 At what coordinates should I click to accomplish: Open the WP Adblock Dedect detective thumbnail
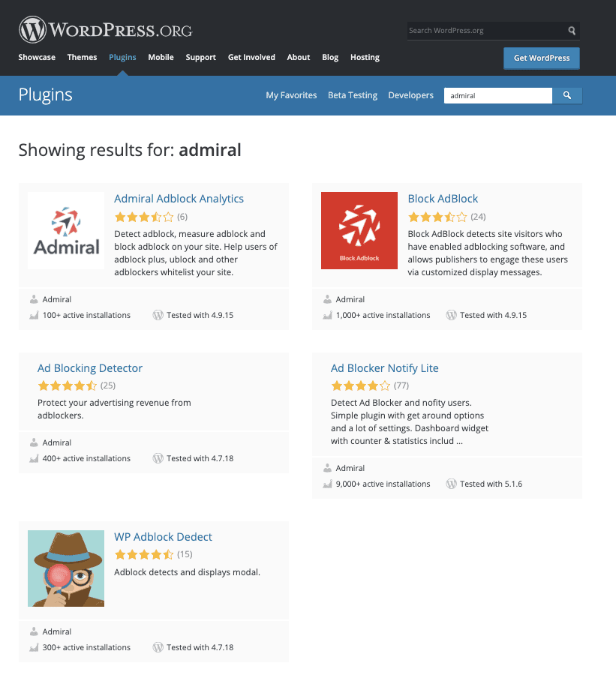point(66,568)
